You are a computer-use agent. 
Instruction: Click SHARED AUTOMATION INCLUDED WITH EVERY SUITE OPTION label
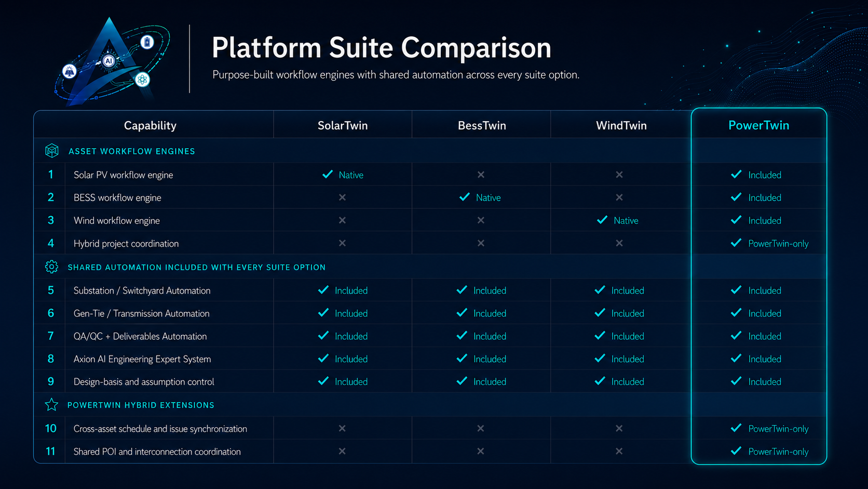pos(197,267)
